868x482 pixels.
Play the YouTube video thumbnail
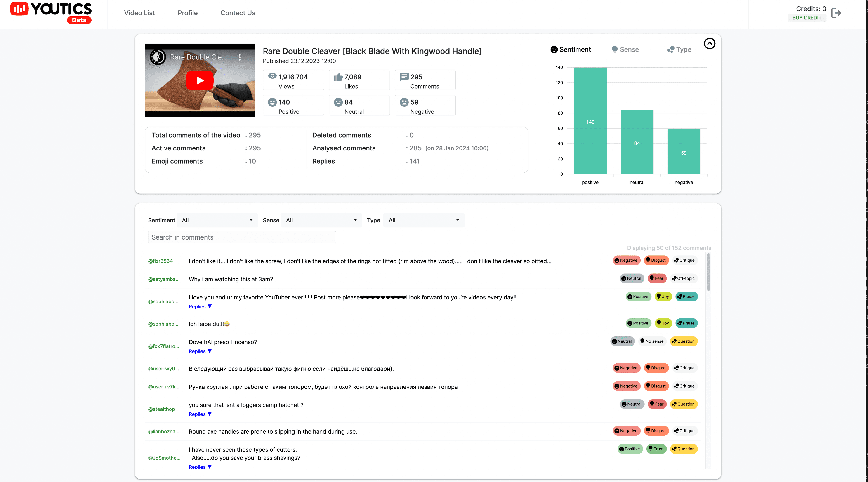coord(200,80)
